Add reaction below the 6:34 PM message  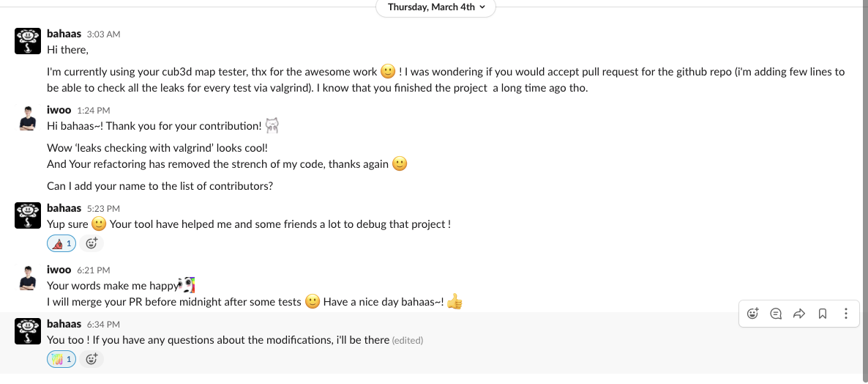(x=91, y=359)
